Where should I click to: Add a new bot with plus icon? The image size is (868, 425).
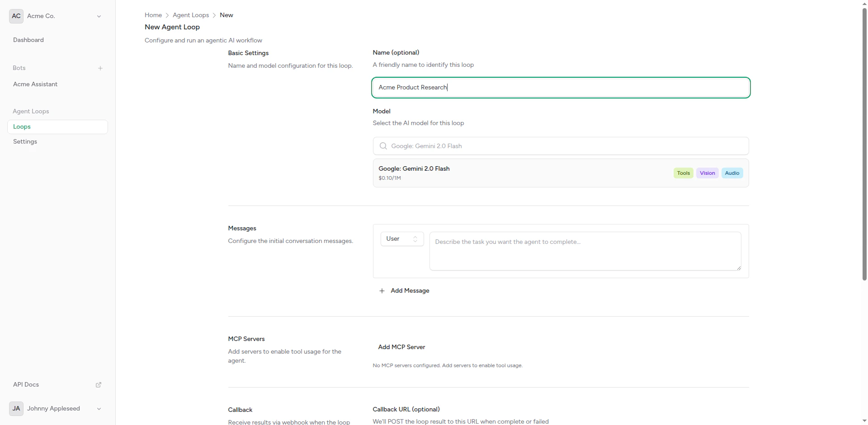click(x=100, y=68)
